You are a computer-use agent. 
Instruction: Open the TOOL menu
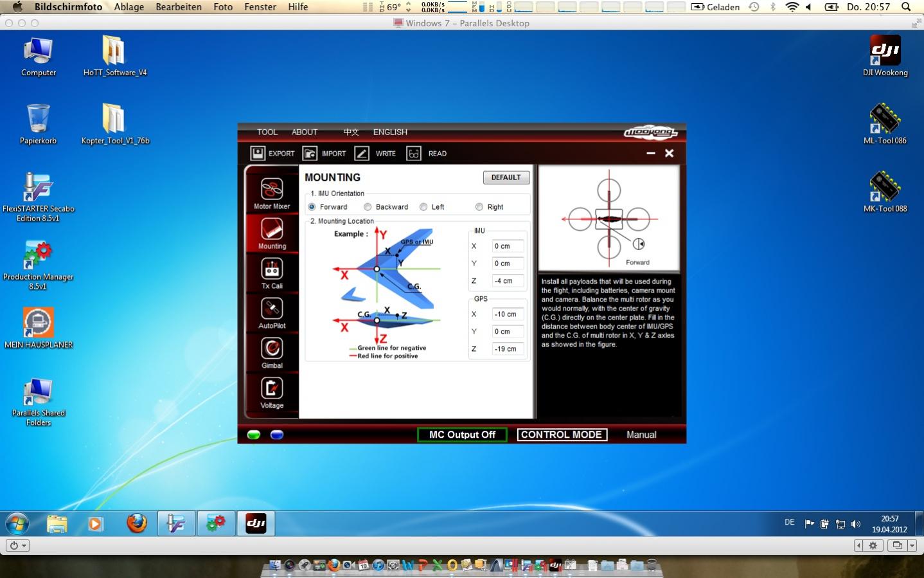[267, 132]
